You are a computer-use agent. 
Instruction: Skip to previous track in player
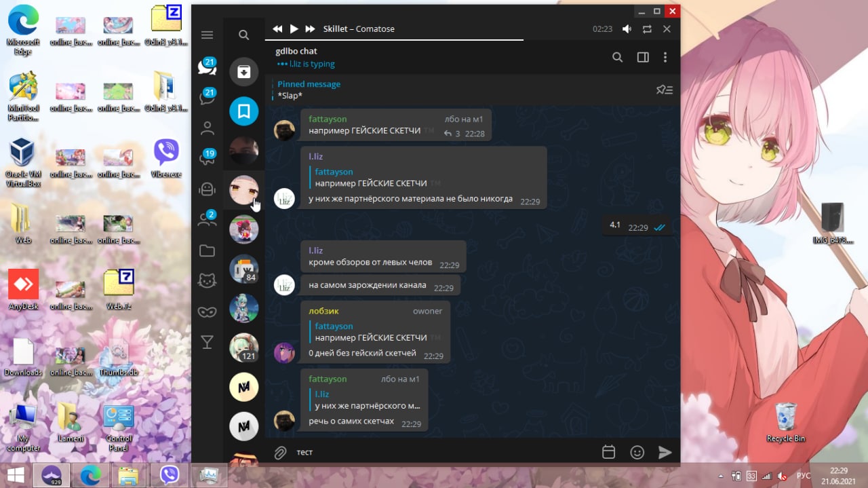[x=277, y=29]
